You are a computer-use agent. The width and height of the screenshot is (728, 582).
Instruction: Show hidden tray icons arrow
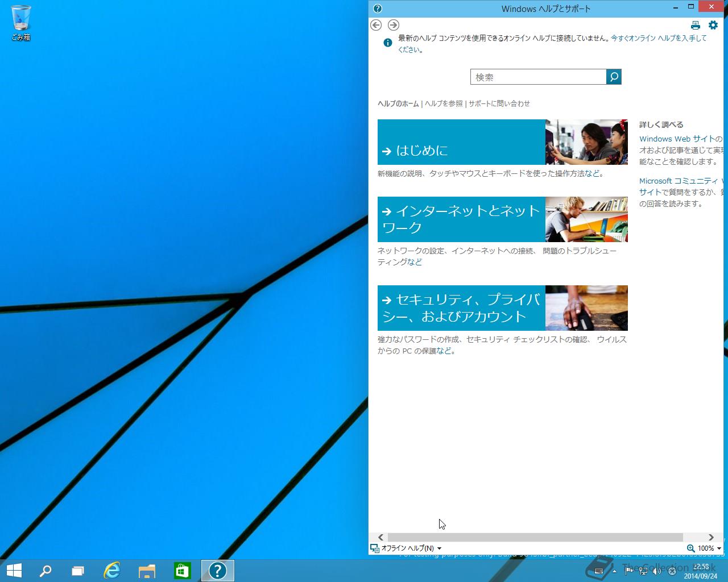[614, 571]
